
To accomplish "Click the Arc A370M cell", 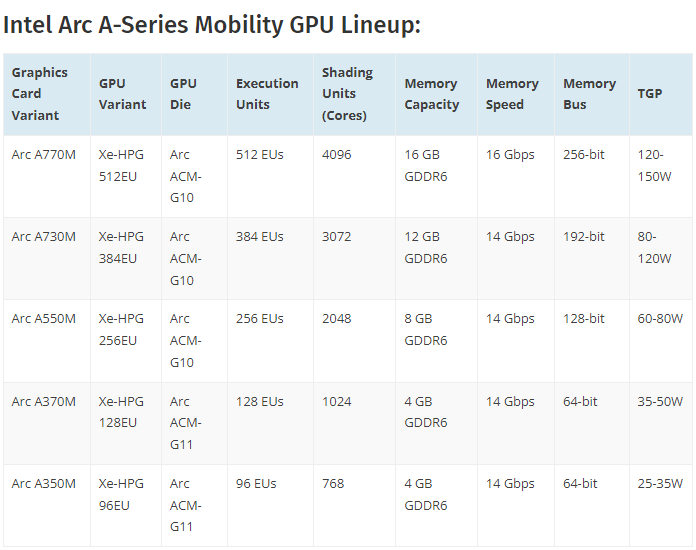I will tap(43, 402).
